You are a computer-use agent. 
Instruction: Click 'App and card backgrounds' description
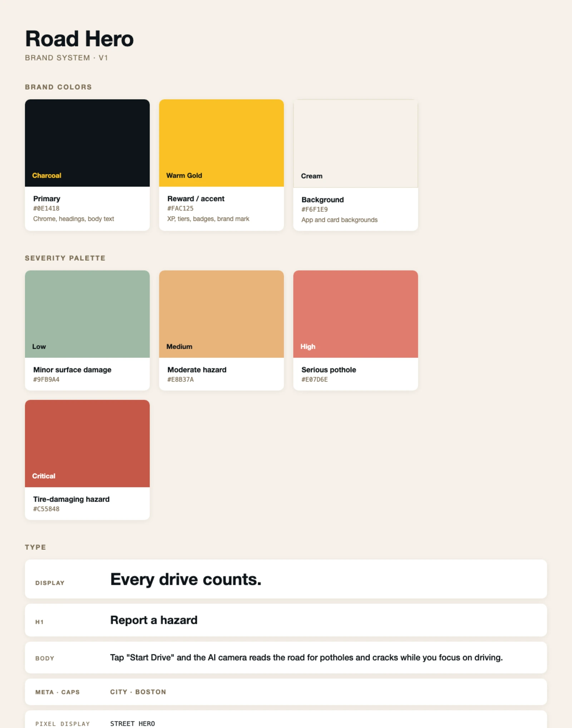click(339, 220)
